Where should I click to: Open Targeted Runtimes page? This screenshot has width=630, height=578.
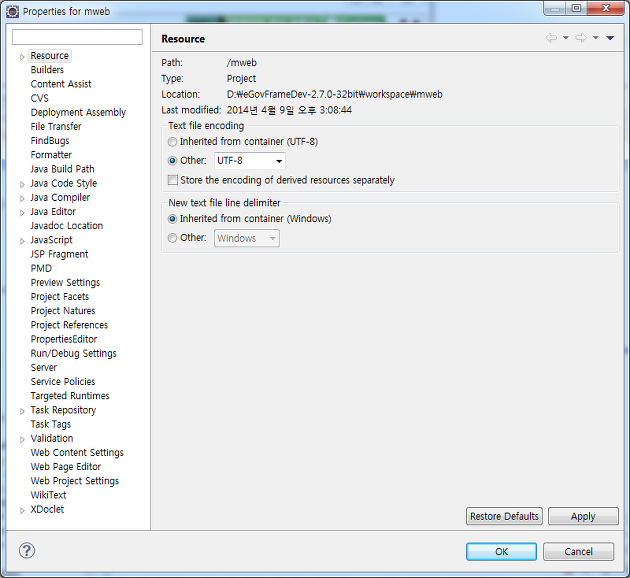click(70, 396)
